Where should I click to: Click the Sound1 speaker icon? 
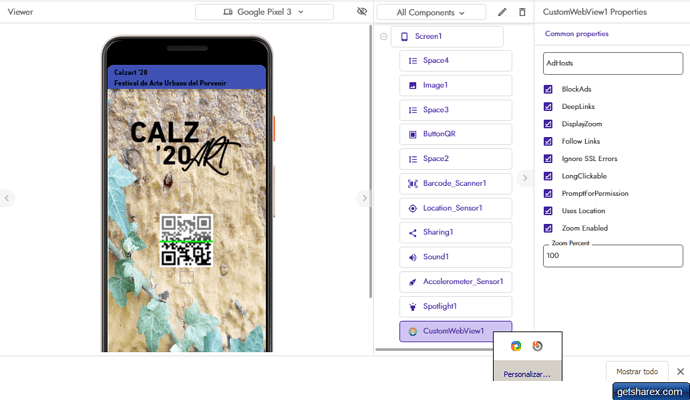point(413,257)
